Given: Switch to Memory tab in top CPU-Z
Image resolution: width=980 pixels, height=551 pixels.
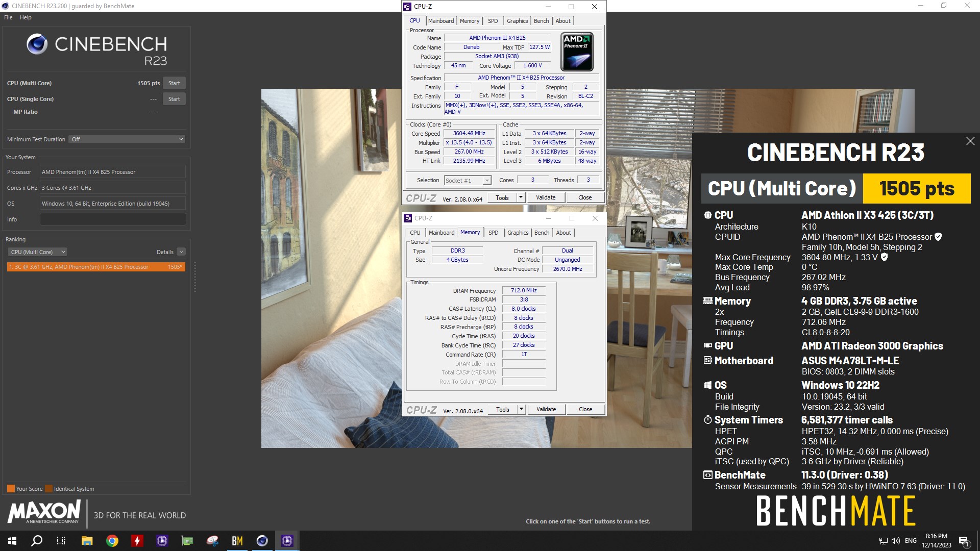Looking at the screenshot, I should pos(470,21).
